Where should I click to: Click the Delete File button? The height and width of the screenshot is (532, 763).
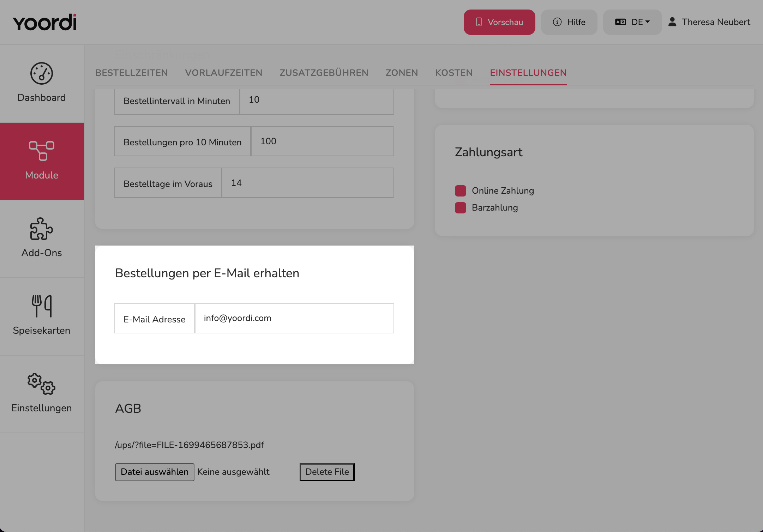(327, 472)
